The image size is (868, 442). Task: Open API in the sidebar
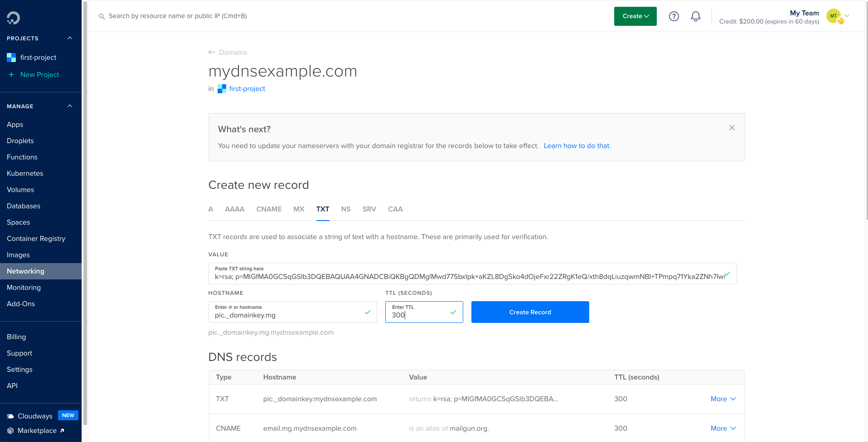pyautogui.click(x=12, y=386)
